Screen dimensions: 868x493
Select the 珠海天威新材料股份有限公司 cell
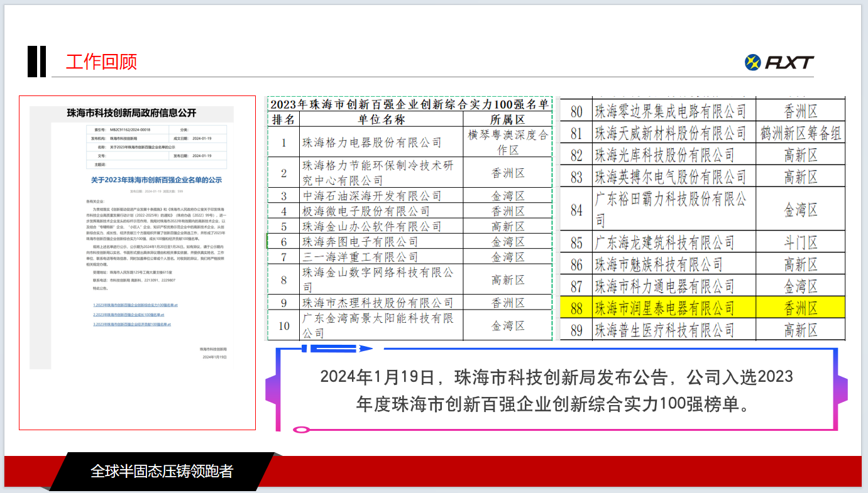coord(674,133)
